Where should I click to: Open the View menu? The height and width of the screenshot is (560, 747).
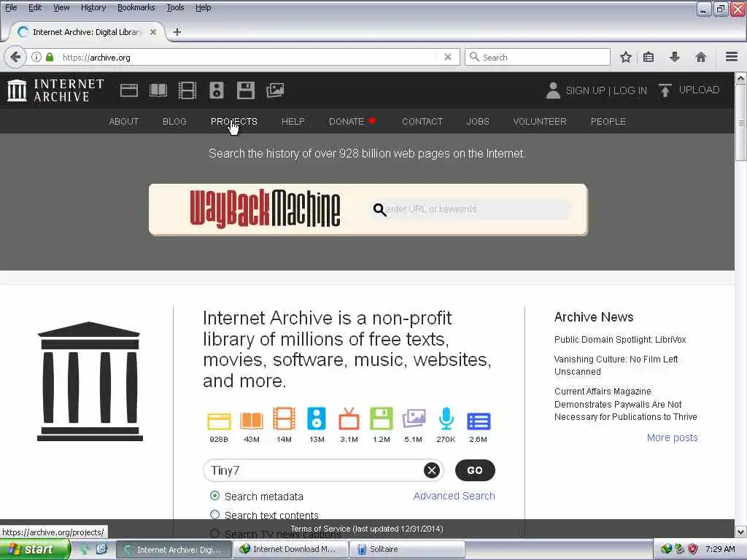[61, 7]
